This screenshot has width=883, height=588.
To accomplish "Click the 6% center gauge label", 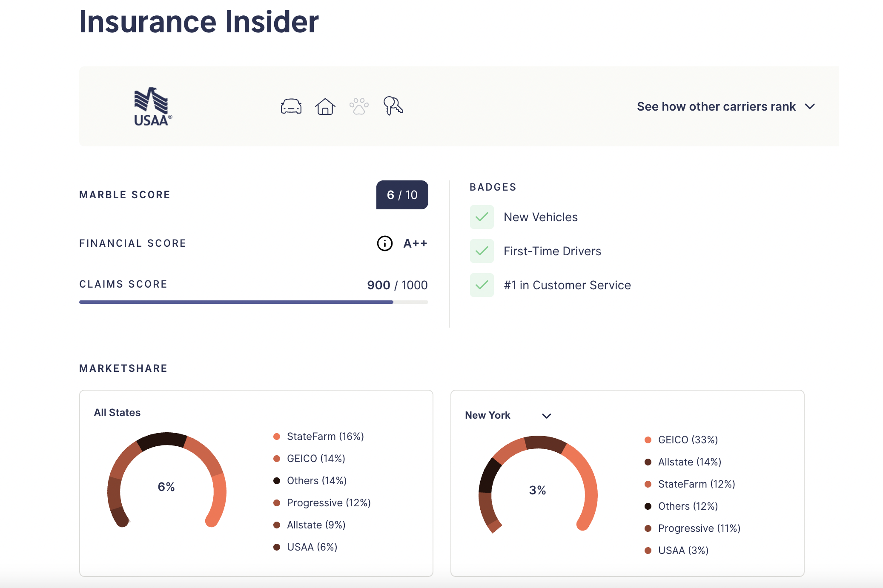I will (166, 487).
